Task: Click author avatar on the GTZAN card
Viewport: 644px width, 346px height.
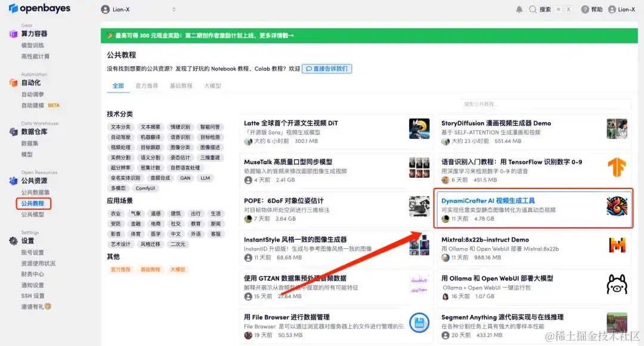Action: [x=248, y=296]
